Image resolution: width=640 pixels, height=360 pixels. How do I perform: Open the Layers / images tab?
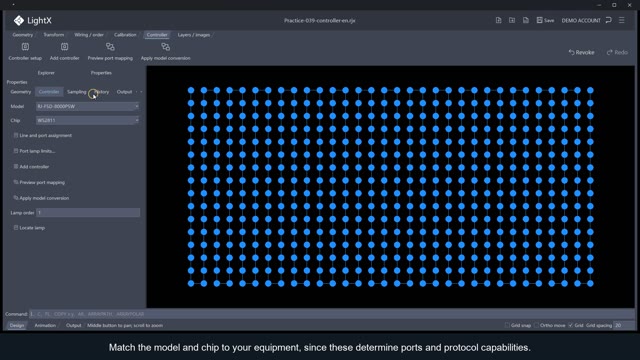[x=193, y=35]
